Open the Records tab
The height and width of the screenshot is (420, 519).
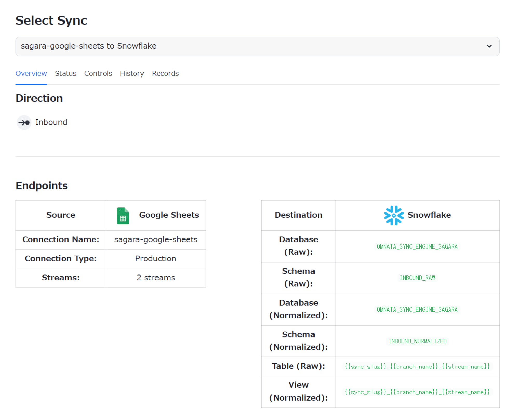[x=165, y=73]
